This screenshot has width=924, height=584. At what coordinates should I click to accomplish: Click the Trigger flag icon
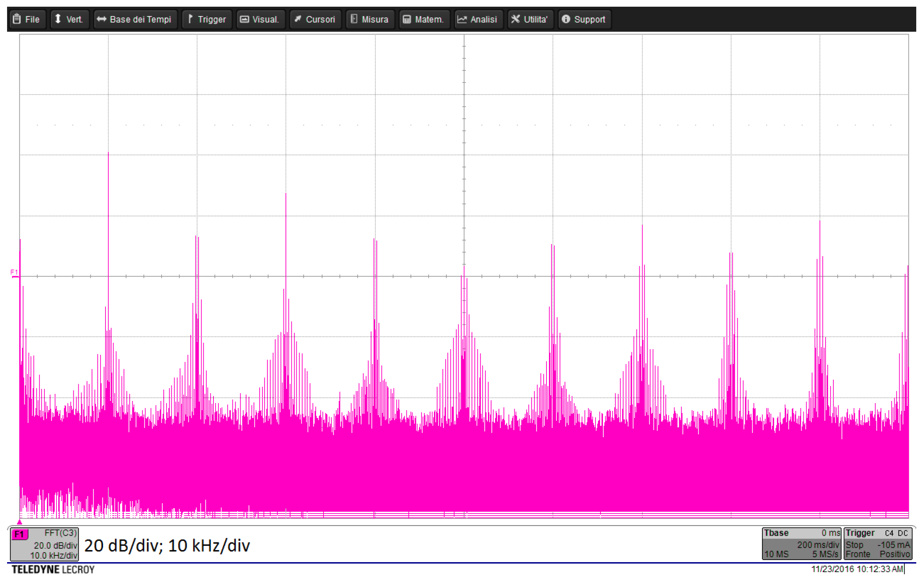(190, 19)
